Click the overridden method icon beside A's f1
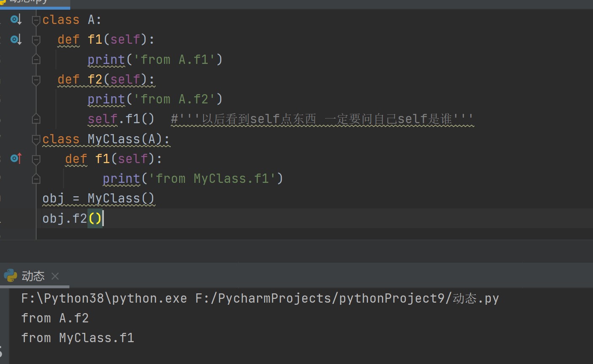 point(16,40)
